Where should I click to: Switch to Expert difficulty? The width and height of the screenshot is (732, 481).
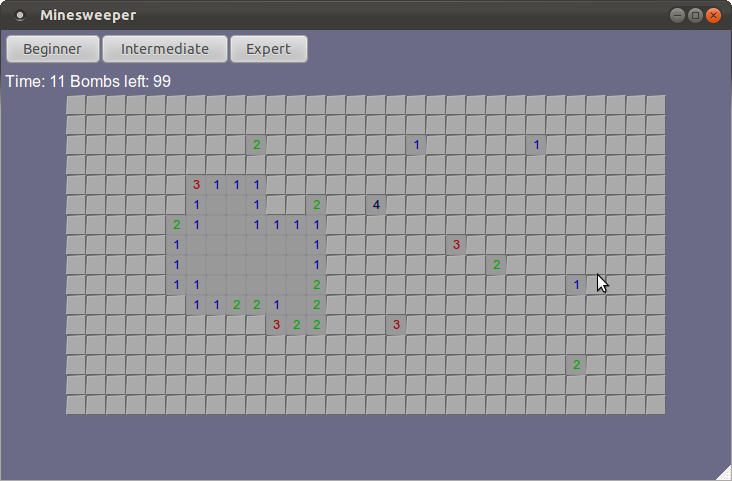269,49
